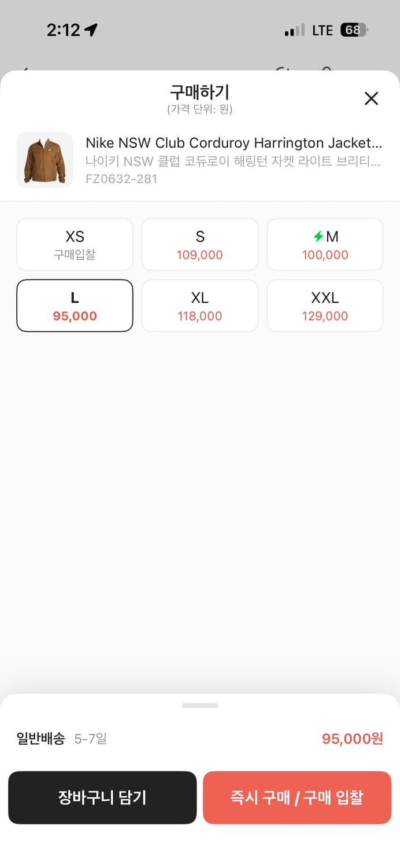Screen dimensions: 400x868
Task: Select size S priced 109,000
Action: coord(200,244)
